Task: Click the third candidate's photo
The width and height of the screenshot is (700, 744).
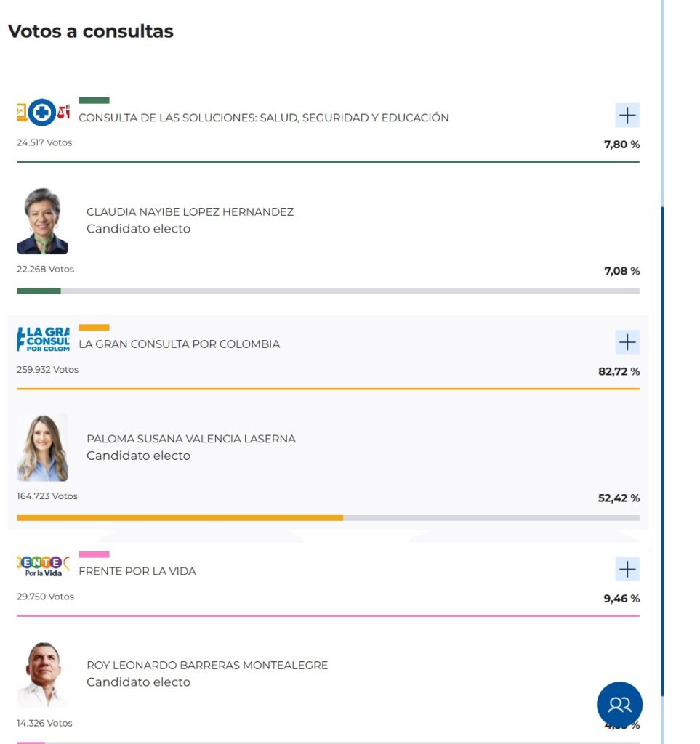Action: coord(42,675)
